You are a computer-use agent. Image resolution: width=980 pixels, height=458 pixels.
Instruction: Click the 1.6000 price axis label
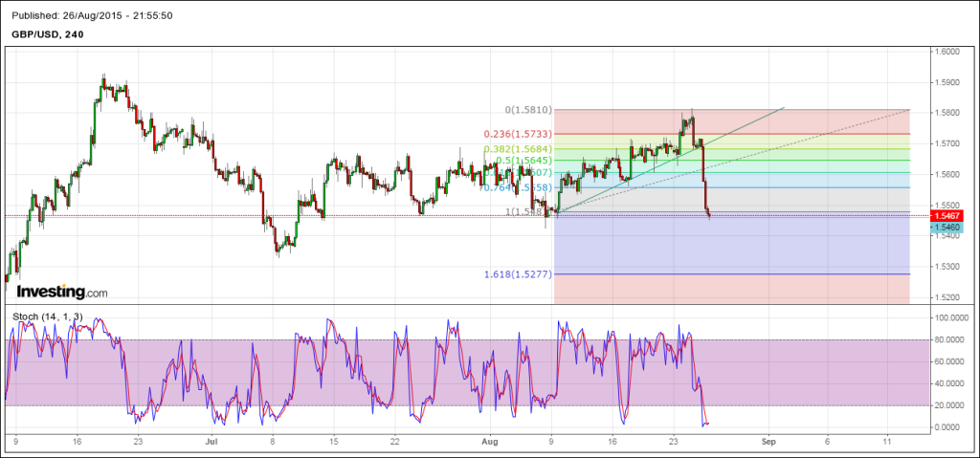pos(948,52)
